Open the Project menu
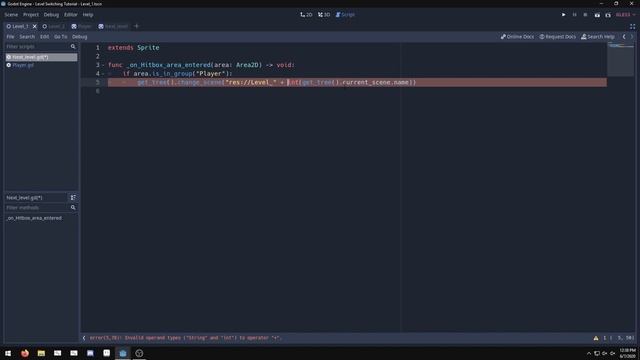The width and height of the screenshot is (640, 360). pos(31,15)
